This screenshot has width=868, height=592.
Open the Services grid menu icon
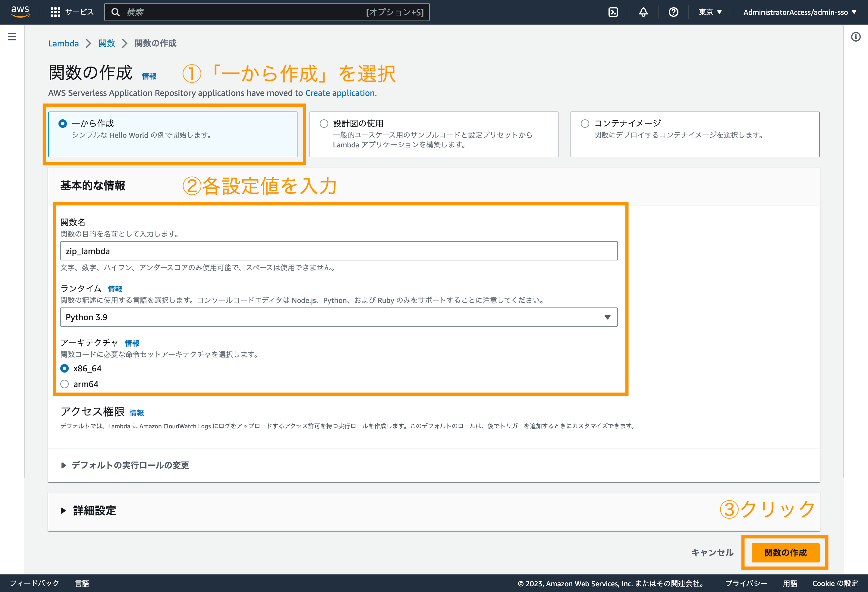[55, 11]
